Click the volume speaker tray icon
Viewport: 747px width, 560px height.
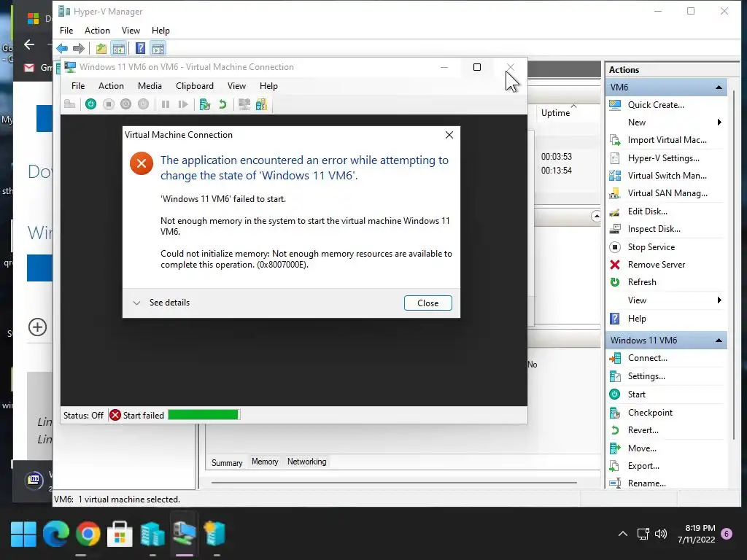pos(661,534)
